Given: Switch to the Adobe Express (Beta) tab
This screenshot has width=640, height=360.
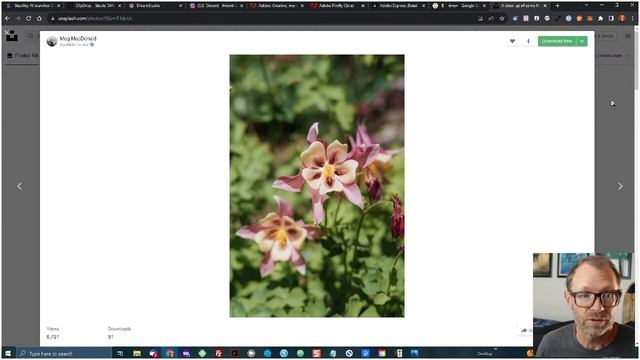Looking at the screenshot, I should pyautogui.click(x=398, y=6).
